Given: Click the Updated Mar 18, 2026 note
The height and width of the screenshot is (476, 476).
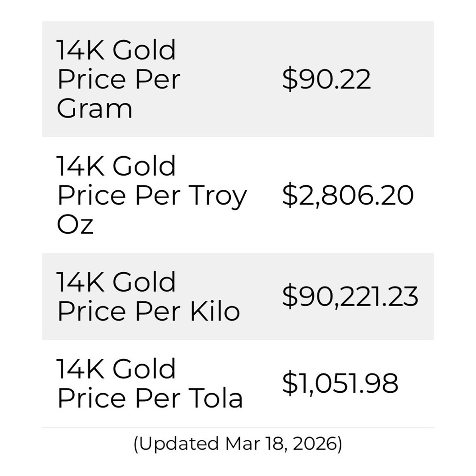Looking at the screenshot, I should pyautogui.click(x=238, y=444).
